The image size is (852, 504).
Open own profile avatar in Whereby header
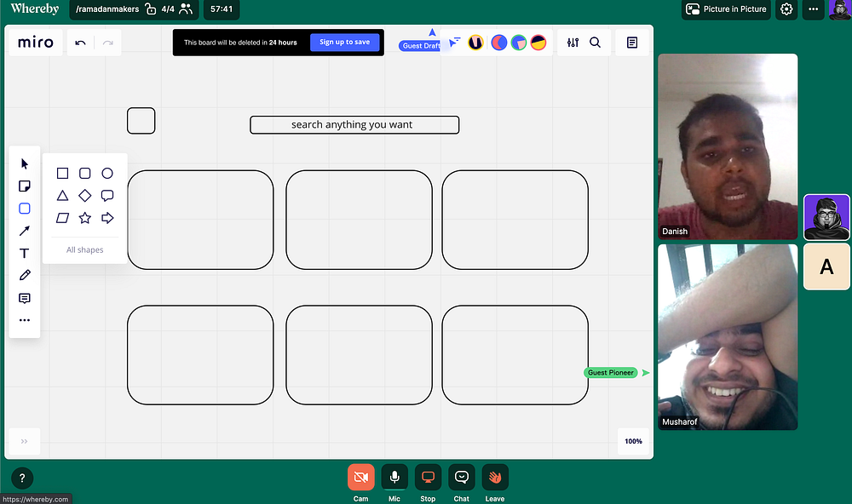(839, 9)
